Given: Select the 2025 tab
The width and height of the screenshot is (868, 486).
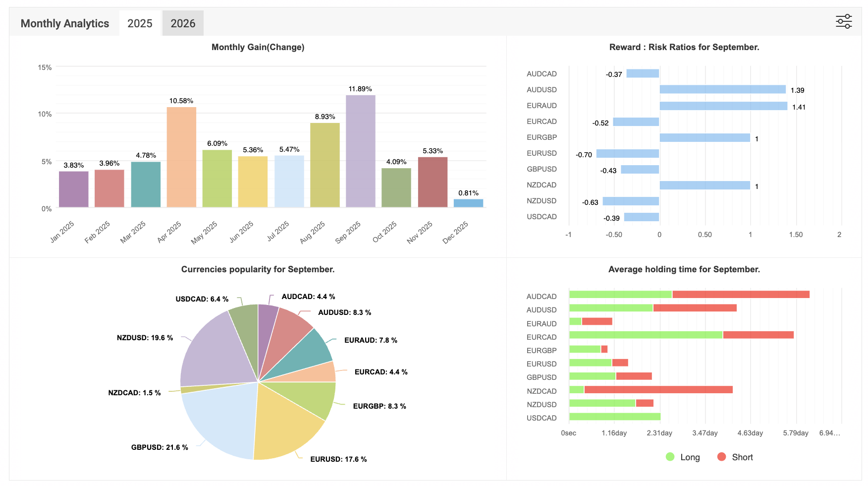Looking at the screenshot, I should (140, 23).
